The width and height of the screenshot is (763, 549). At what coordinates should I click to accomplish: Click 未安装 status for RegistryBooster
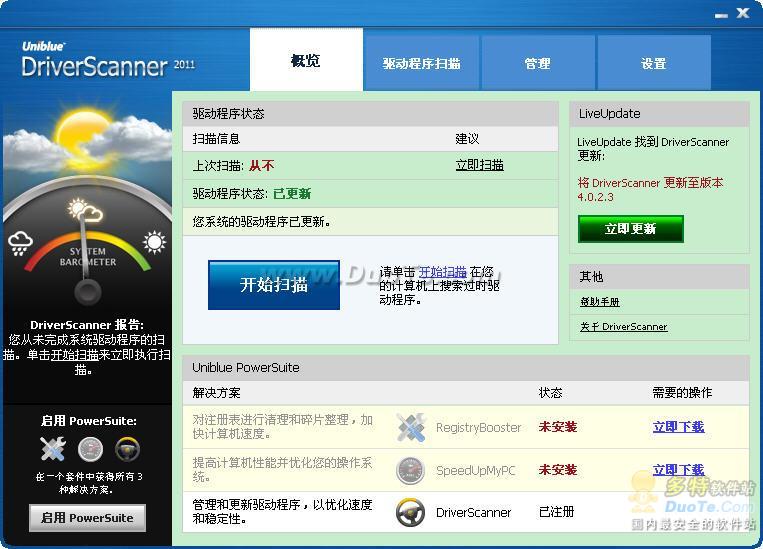coord(558,427)
